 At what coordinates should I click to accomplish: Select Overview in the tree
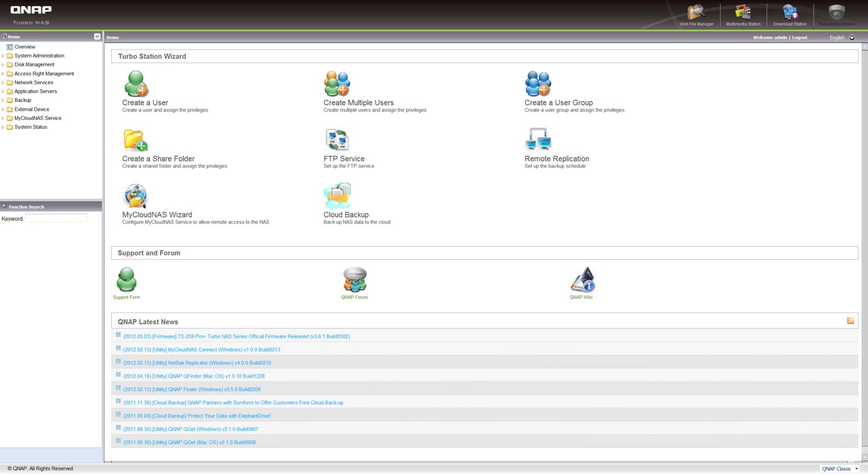24,47
